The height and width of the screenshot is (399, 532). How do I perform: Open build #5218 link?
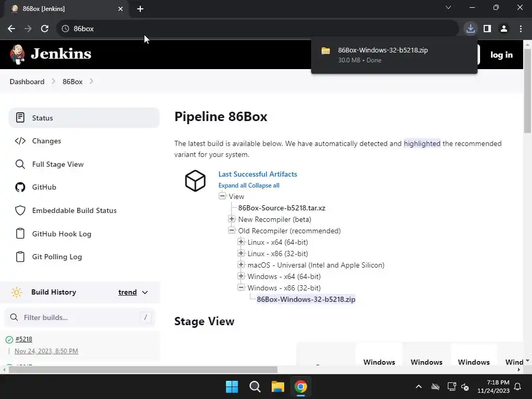24,339
